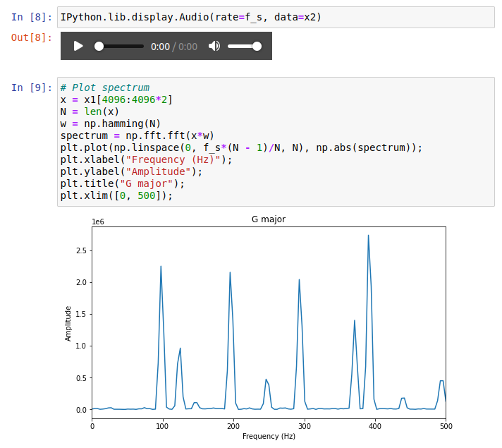Click the spectrum peak near 100 Hz
The width and height of the screenshot is (502, 448).
click(161, 267)
